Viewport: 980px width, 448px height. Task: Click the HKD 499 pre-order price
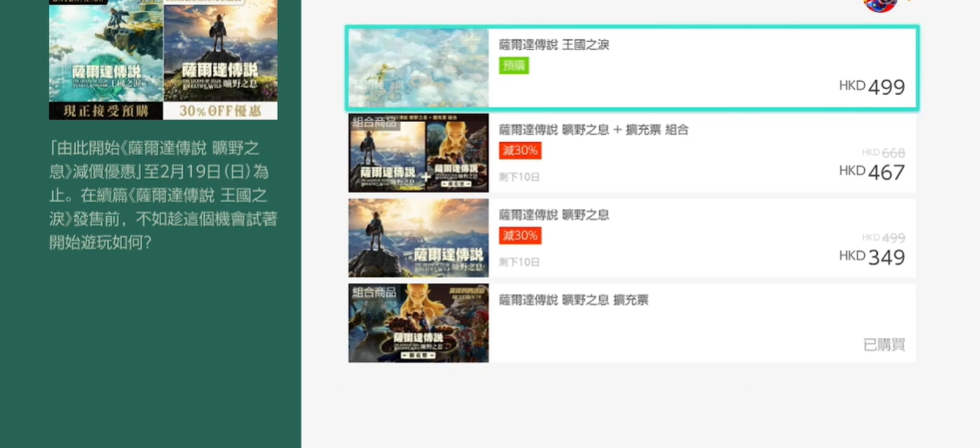(x=872, y=87)
